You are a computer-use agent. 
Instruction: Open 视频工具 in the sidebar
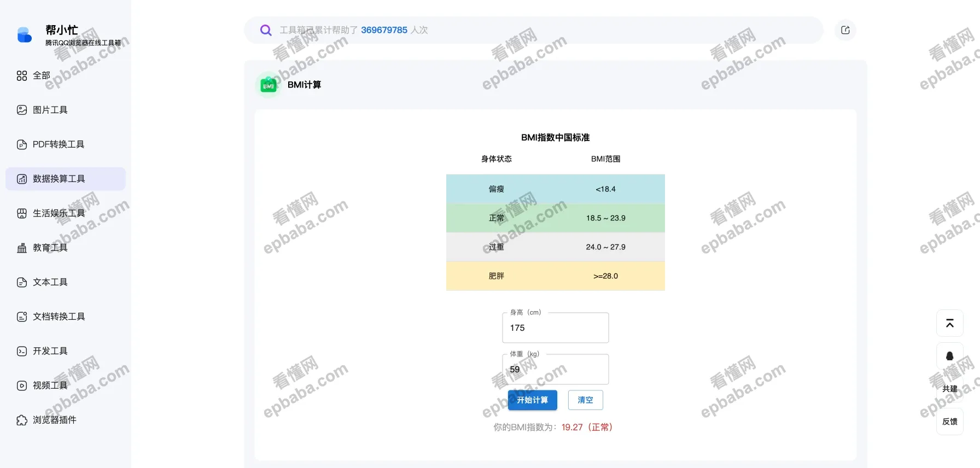tap(66, 385)
